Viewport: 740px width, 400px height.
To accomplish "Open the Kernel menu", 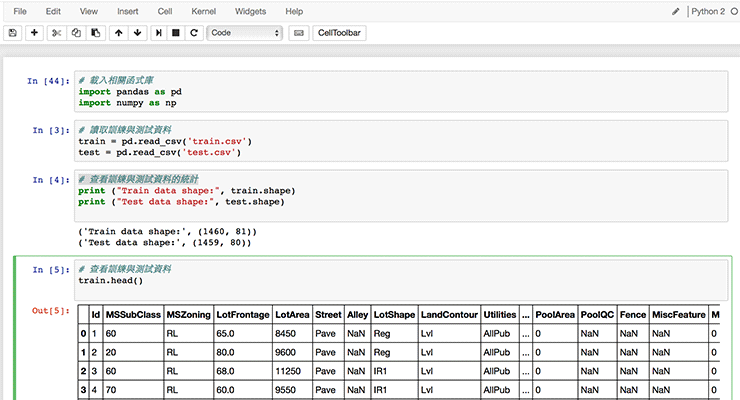I will 202,11.
